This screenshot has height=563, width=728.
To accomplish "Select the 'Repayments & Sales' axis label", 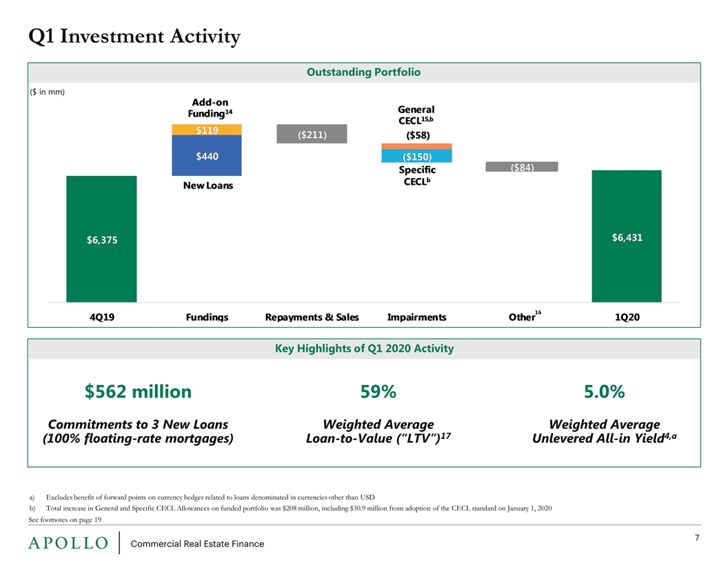I will coord(312,317).
